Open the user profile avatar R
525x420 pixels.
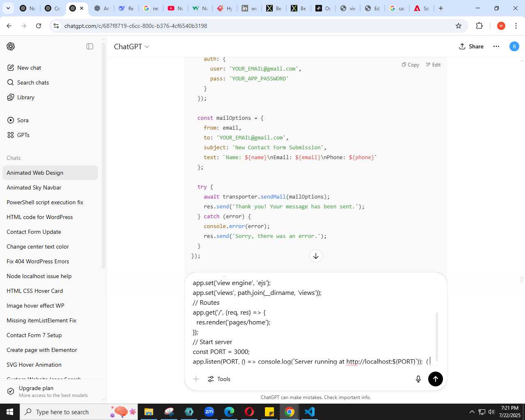514,46
